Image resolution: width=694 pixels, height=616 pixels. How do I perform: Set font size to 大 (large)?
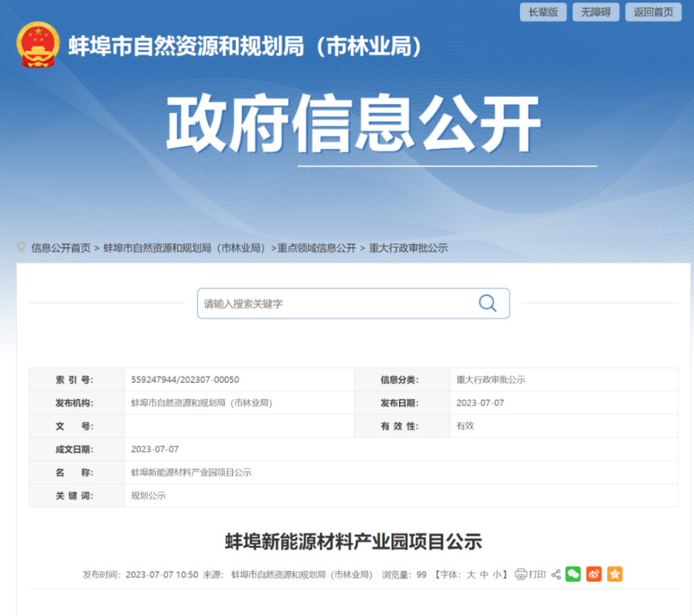click(471, 574)
